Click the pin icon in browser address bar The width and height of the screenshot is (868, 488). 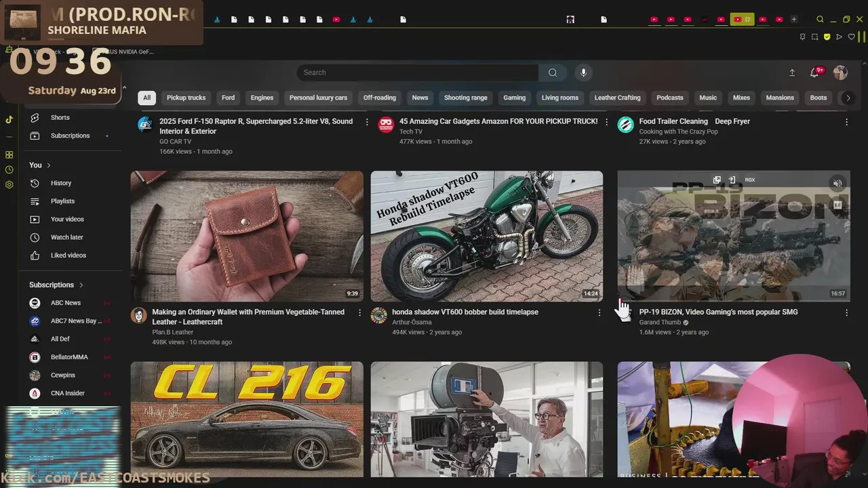(802, 37)
